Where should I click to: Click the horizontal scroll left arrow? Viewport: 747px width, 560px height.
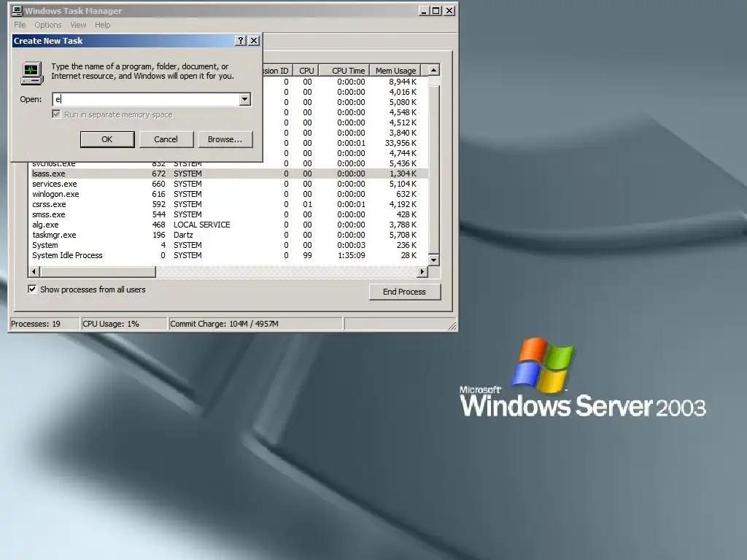[34, 271]
